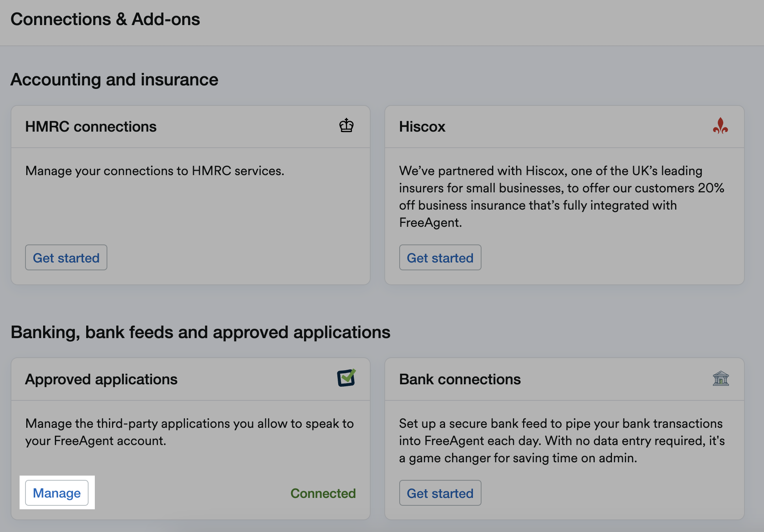Click the secure bank feed description text
The width and height of the screenshot is (764, 532).
pos(561,440)
